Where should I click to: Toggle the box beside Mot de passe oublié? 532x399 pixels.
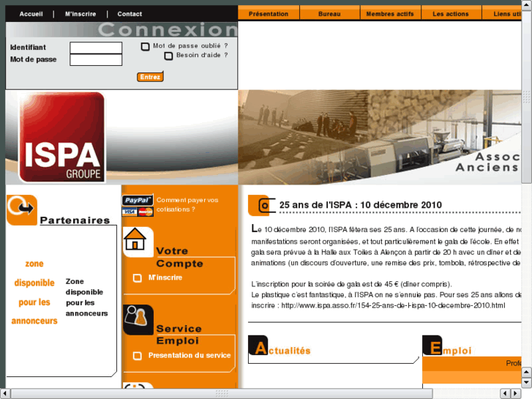(145, 47)
